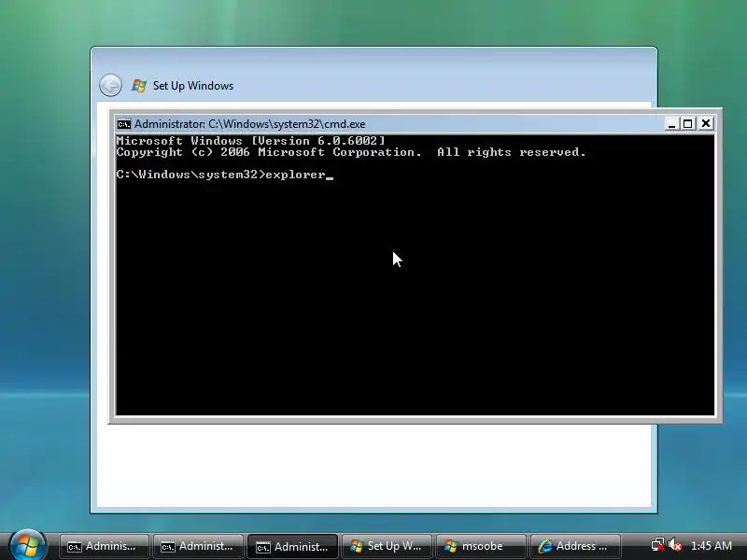Screen dimensions: 747x560
Task: Close the Administrator cmd.exe window
Action: pyautogui.click(x=706, y=124)
